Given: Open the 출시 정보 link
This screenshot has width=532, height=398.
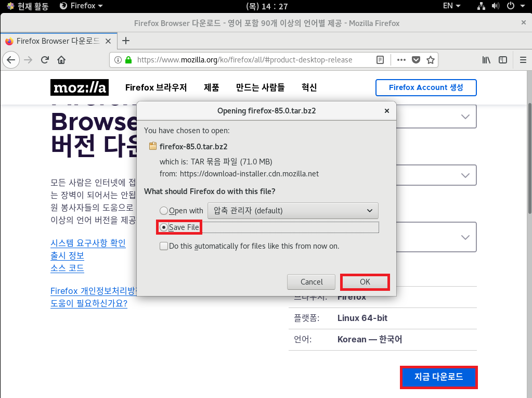Looking at the screenshot, I should coord(67,255).
